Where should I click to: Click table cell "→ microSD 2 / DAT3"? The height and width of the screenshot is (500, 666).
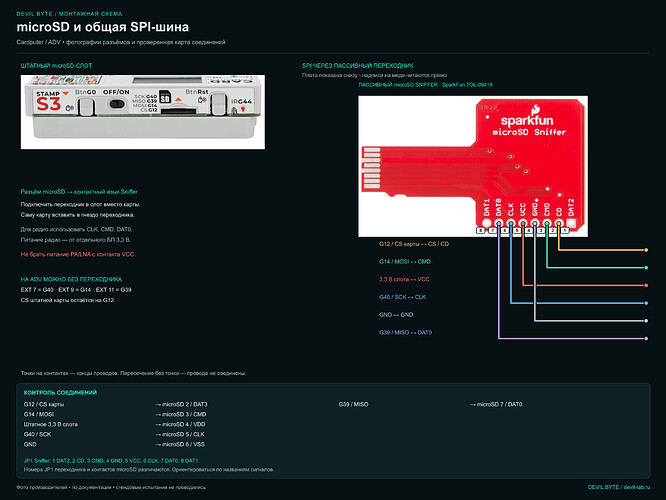point(181,404)
